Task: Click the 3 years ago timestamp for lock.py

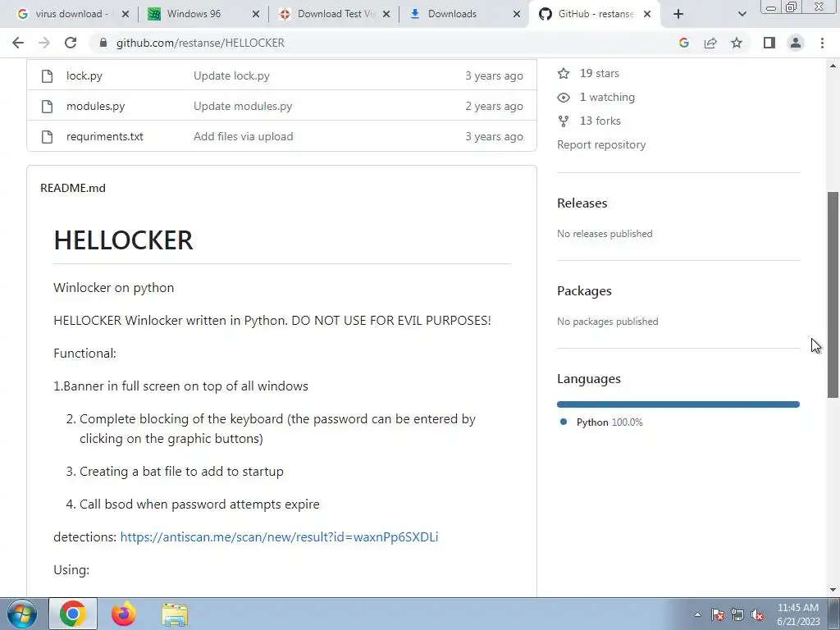Action: pos(494,76)
